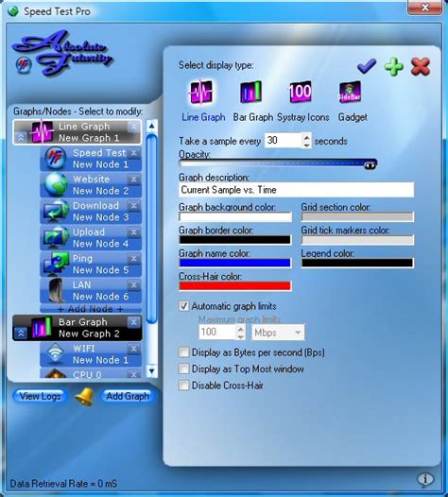The height and width of the screenshot is (497, 448).
Task: Pick the Grid section color swatch
Action: pos(357,216)
